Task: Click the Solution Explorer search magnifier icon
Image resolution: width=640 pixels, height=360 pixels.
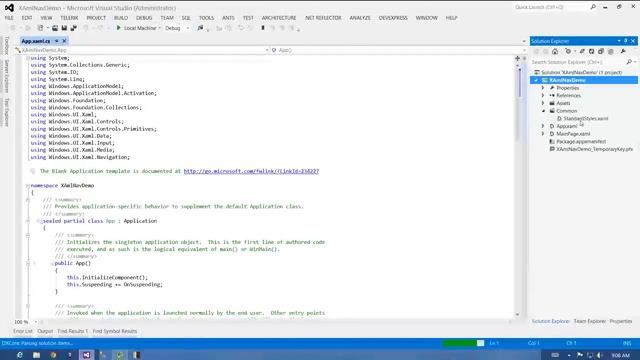Action: coord(629,62)
